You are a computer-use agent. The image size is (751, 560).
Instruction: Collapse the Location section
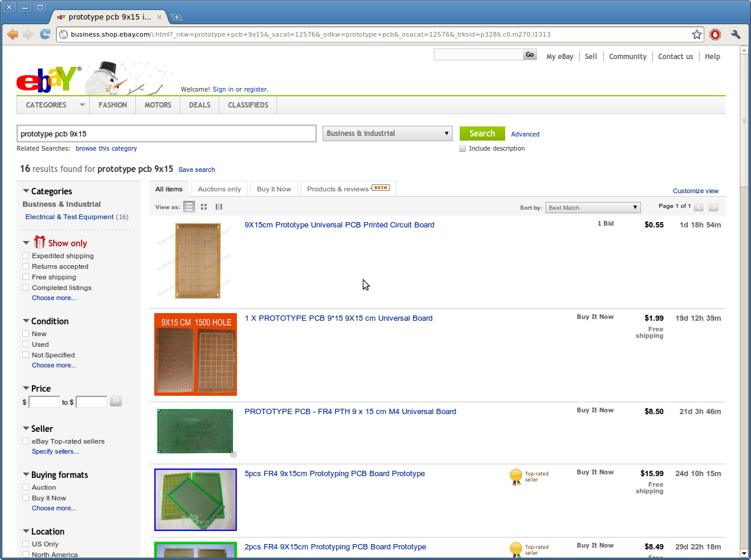(x=26, y=531)
